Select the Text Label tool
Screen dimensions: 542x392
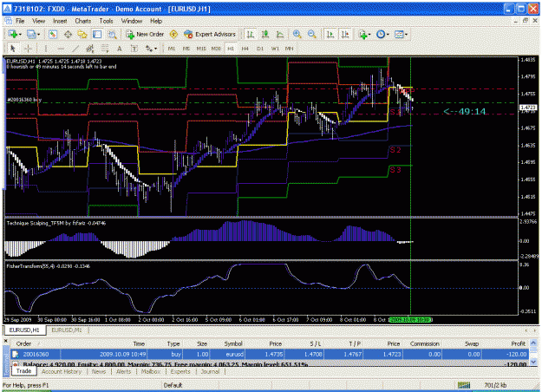click(x=134, y=49)
